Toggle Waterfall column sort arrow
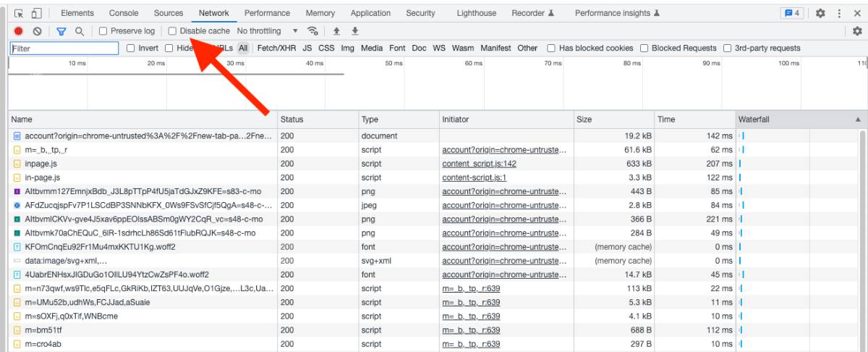 coord(858,119)
